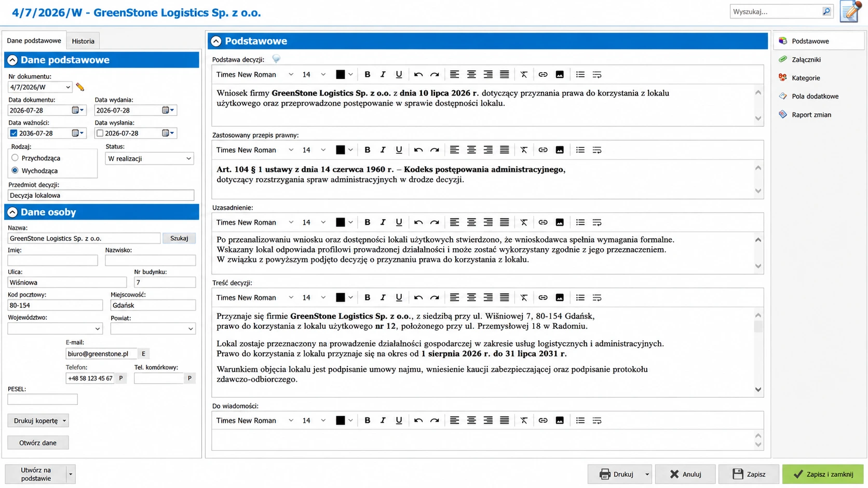Open the Status dropdown showing W realizacji
Screen dimensions: 868x488
pyautogui.click(x=188, y=158)
